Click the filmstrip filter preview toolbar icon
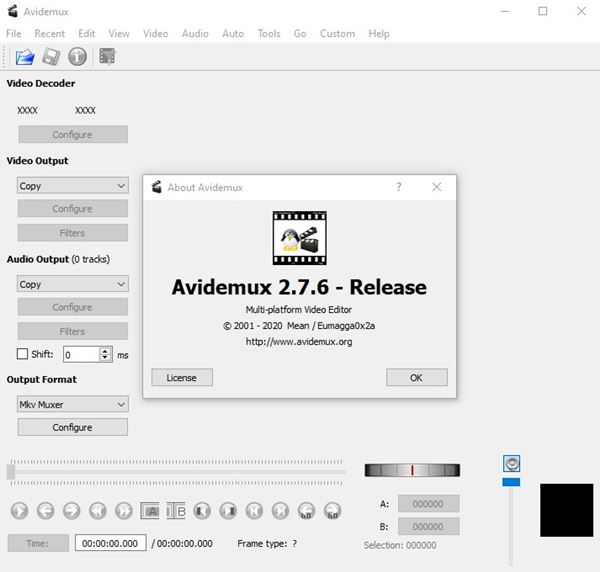 point(108,57)
